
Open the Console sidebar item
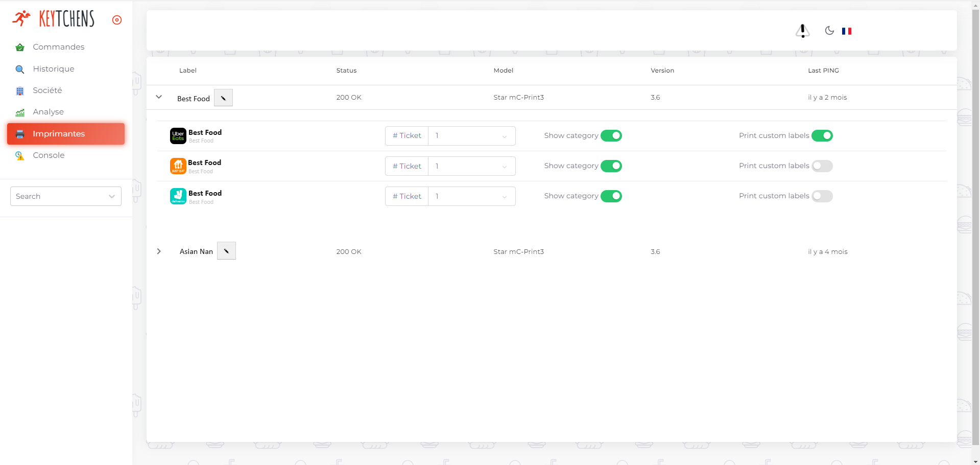[x=49, y=155]
